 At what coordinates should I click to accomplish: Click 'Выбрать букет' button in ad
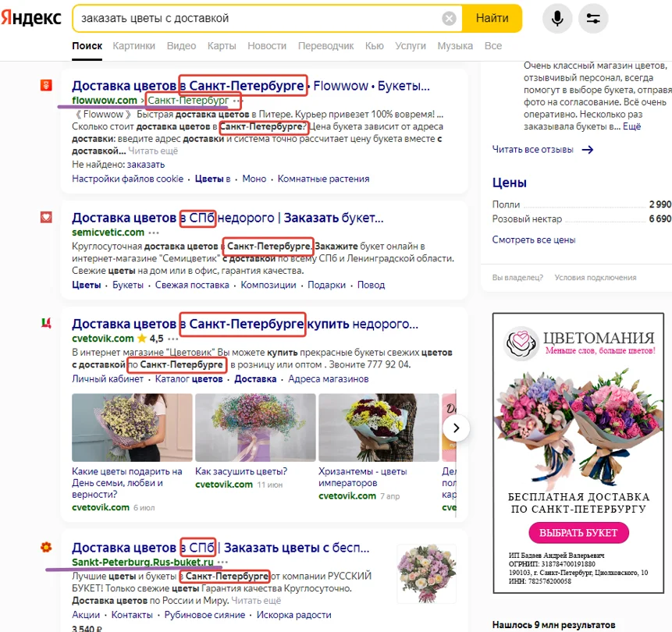click(578, 533)
